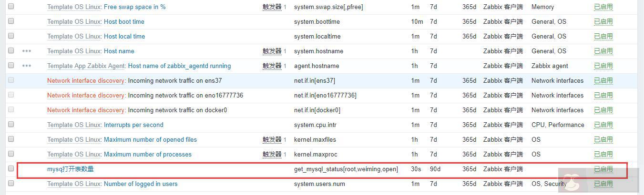The height and width of the screenshot is (195, 644).
Task: Open Maximum number of opened files item
Action: [x=150, y=139]
